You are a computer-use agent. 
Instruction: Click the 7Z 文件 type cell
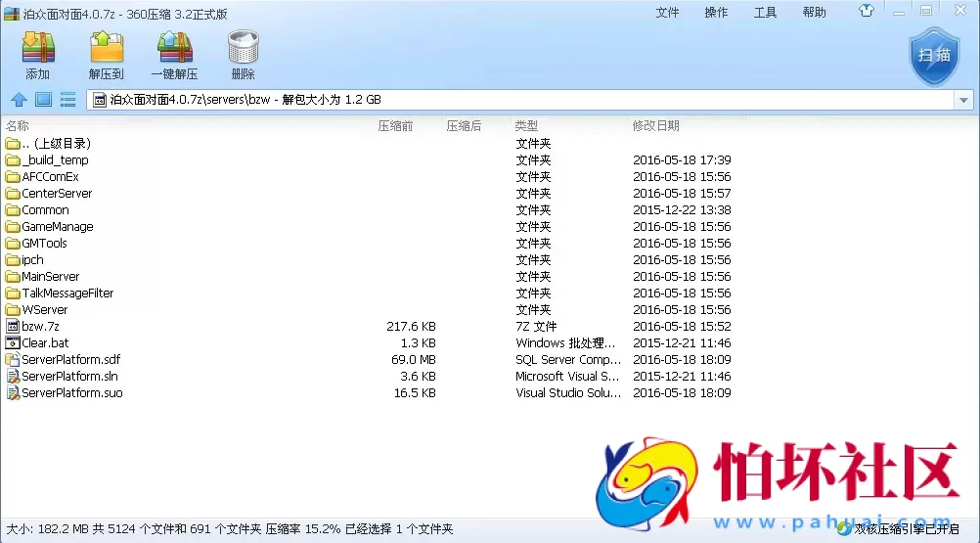pos(536,326)
